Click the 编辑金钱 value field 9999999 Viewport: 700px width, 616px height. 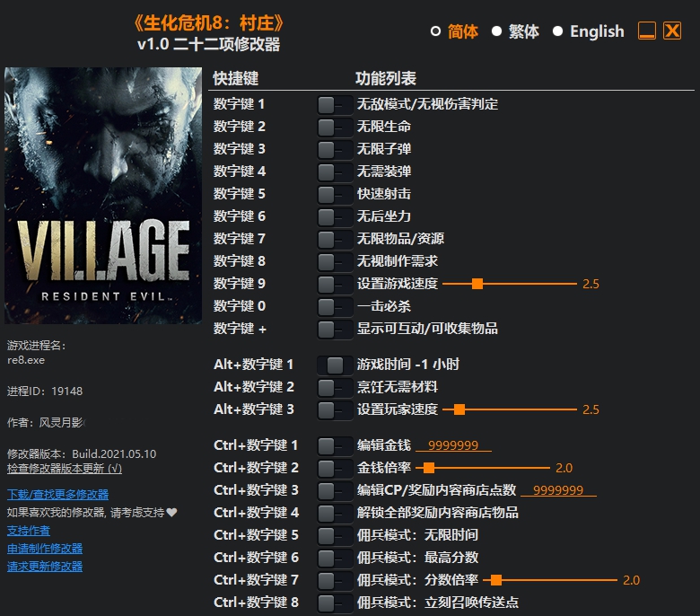tap(453, 445)
